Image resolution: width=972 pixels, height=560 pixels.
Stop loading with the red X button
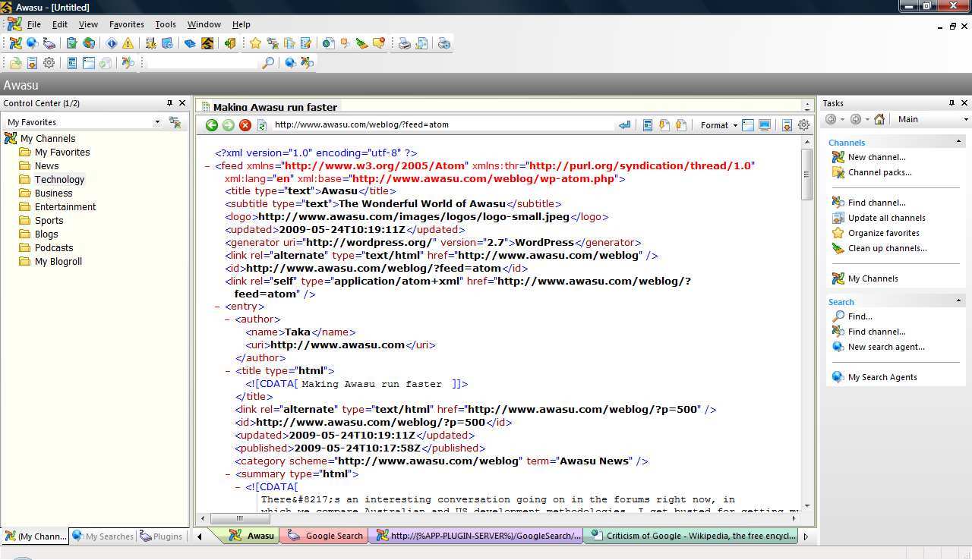point(245,125)
